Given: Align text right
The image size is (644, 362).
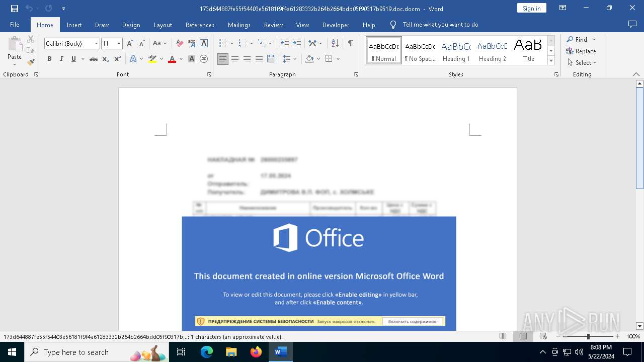Looking at the screenshot, I should [x=247, y=59].
